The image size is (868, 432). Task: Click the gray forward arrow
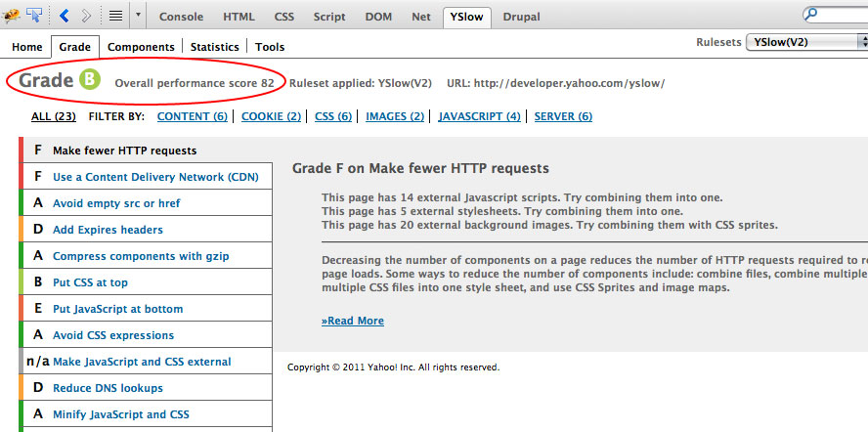tap(87, 16)
